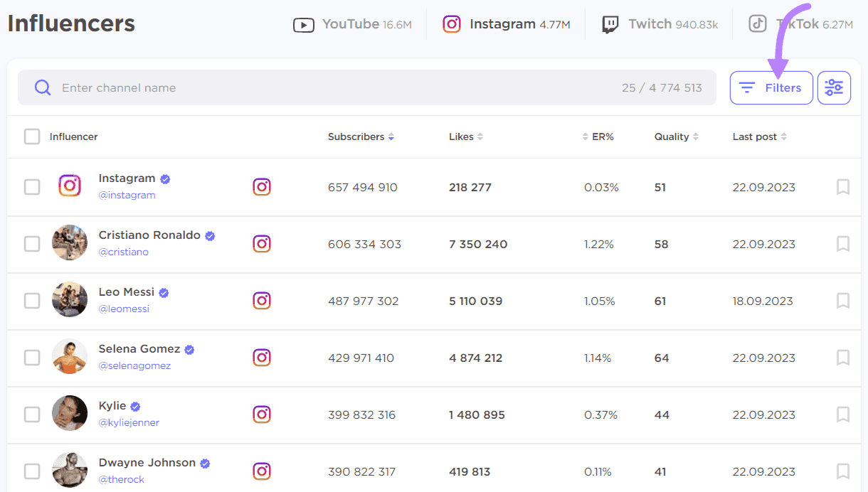Click the verified badge beside Dwayne Johnson
The height and width of the screenshot is (492, 868).
[x=205, y=464]
